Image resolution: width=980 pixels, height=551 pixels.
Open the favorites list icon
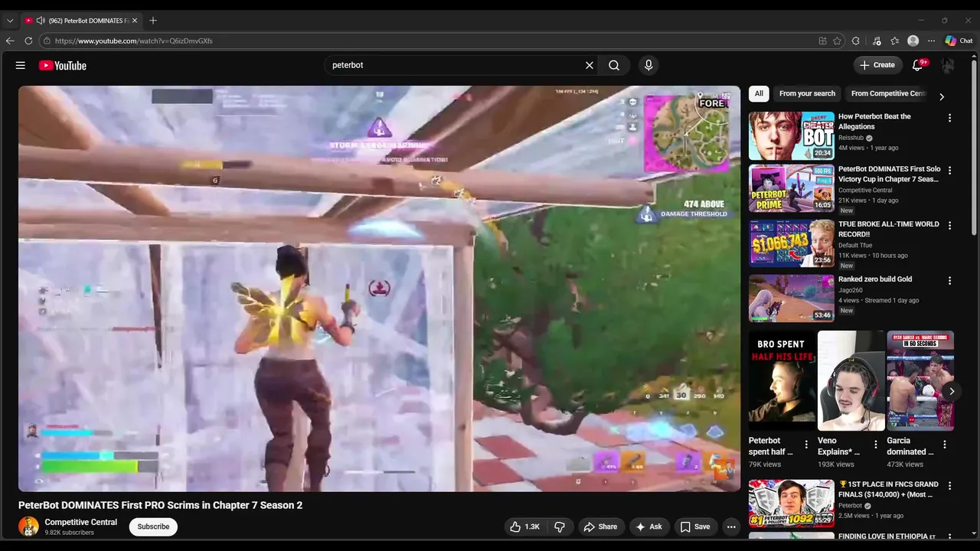[x=894, y=41]
